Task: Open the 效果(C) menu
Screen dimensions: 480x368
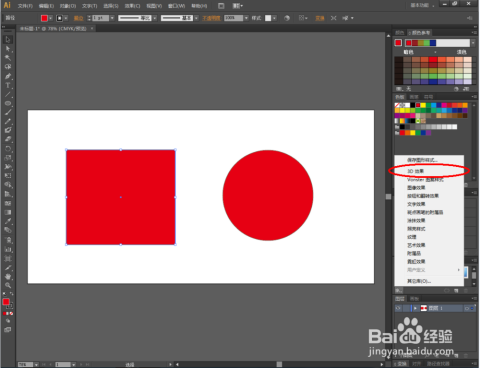Action: point(132,6)
